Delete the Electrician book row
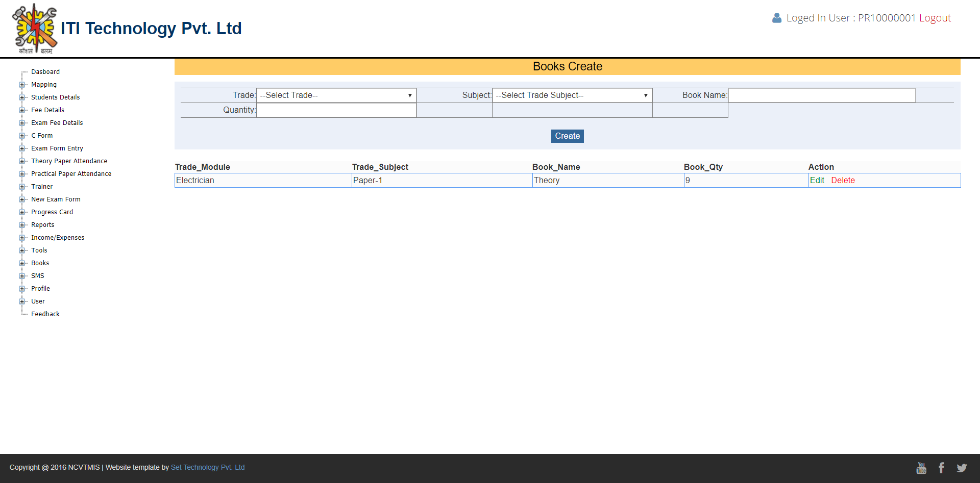 [843, 181]
